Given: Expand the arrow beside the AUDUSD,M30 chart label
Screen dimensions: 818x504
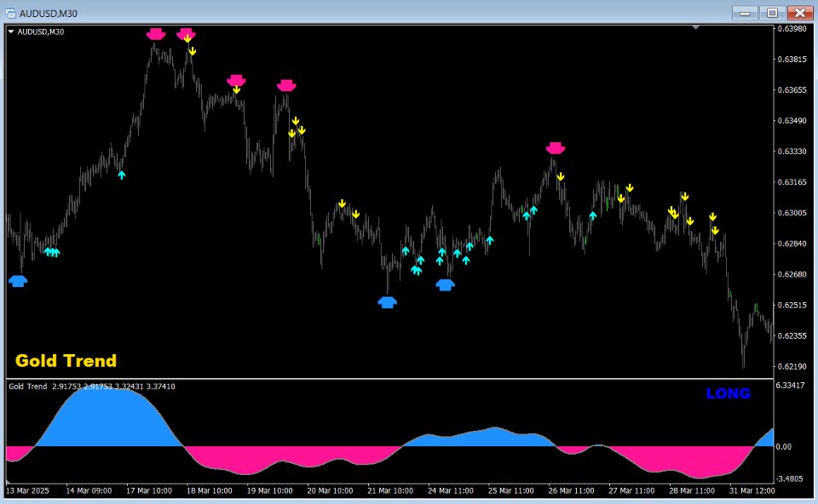Looking at the screenshot, I should 11,31.
